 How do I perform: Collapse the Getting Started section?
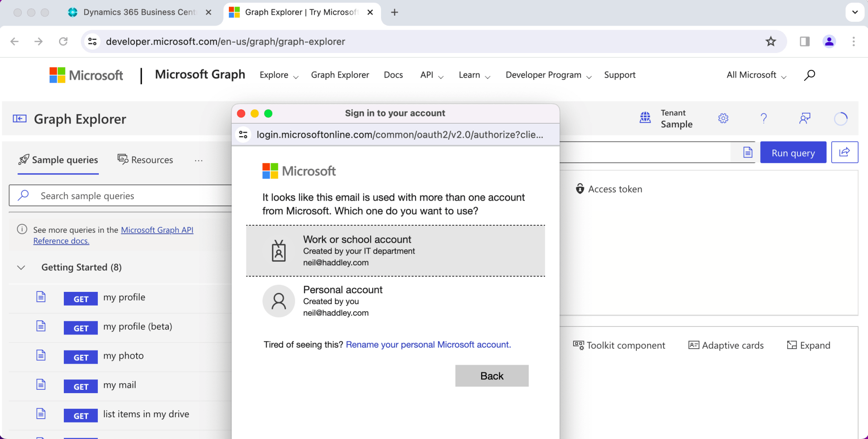pyautogui.click(x=21, y=267)
